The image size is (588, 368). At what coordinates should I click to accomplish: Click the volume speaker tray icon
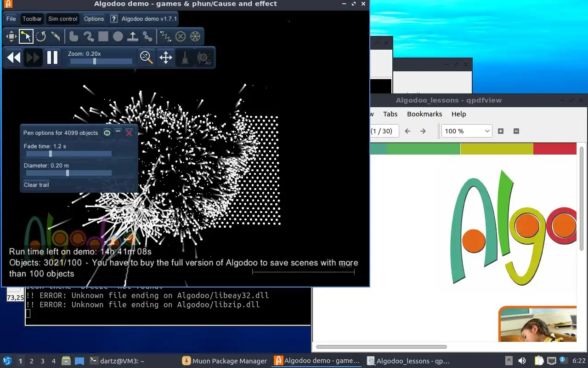pos(522,361)
